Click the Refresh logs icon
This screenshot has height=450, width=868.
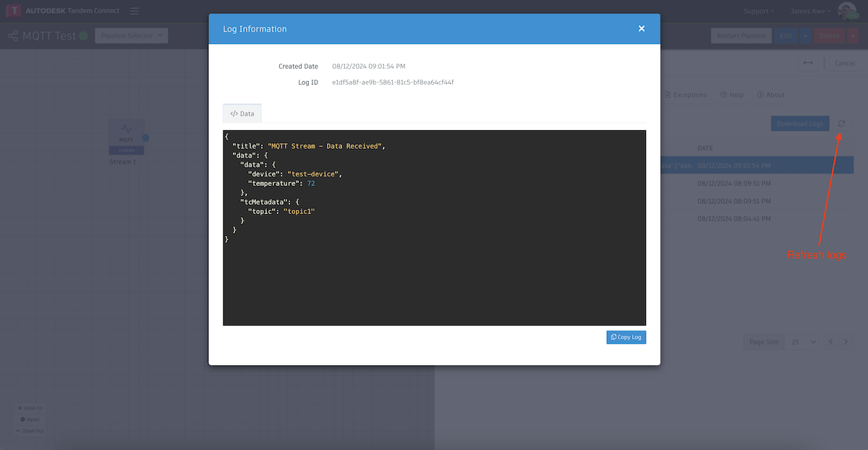pos(841,123)
